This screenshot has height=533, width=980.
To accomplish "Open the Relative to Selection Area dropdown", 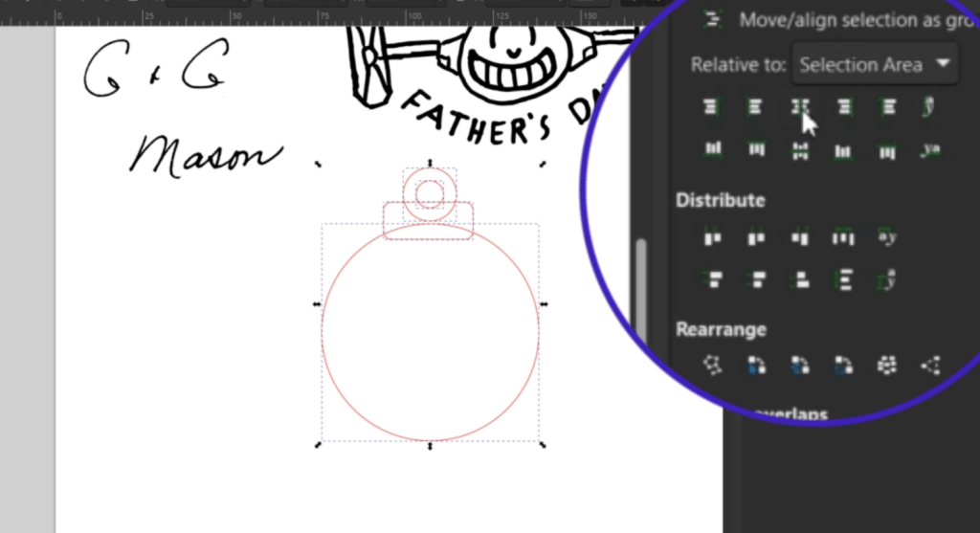I will coord(875,65).
